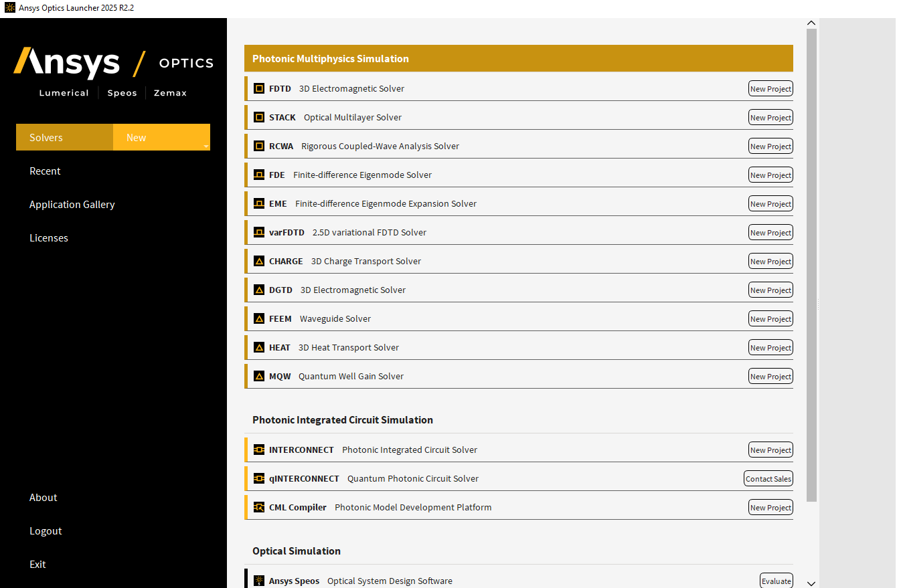This screenshot has height=588, width=897.
Task: Click the Photonic Multiphysics Simulation header
Action: tap(519, 58)
